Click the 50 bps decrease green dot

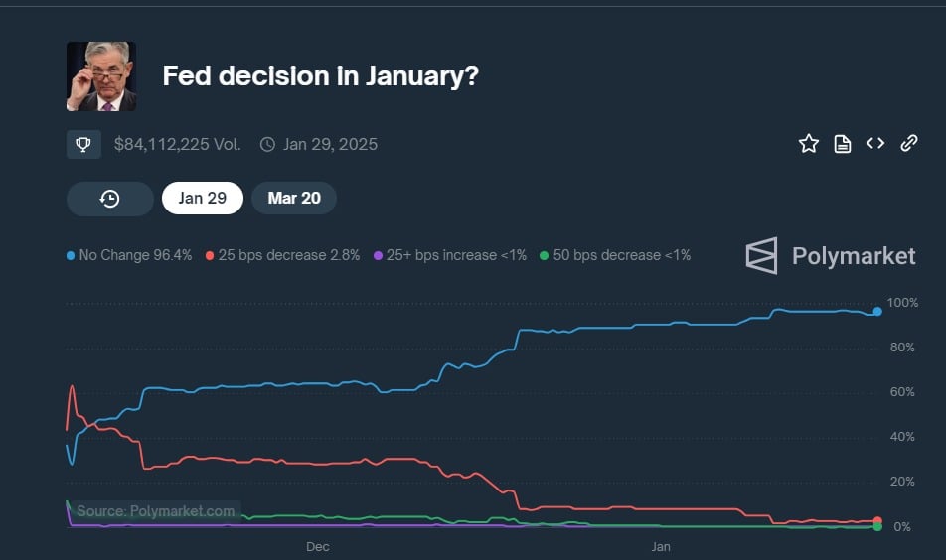point(544,255)
